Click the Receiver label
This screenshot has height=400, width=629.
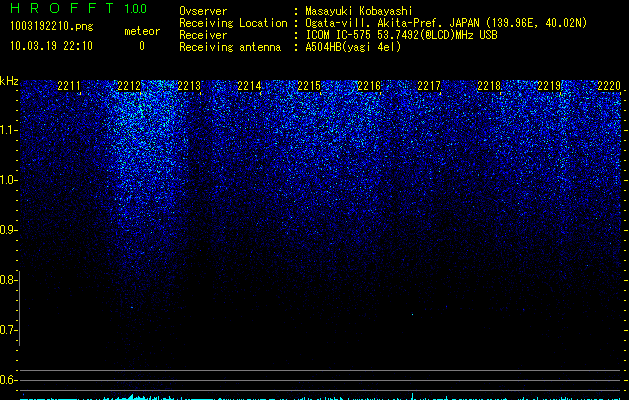(x=203, y=35)
